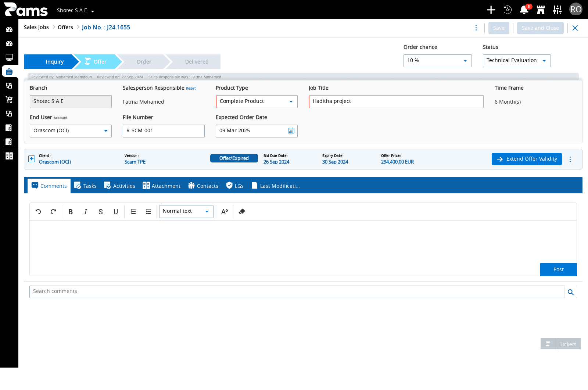This screenshot has height=390, width=588.
Task: Toggle numbered list formatting
Action: point(133,212)
